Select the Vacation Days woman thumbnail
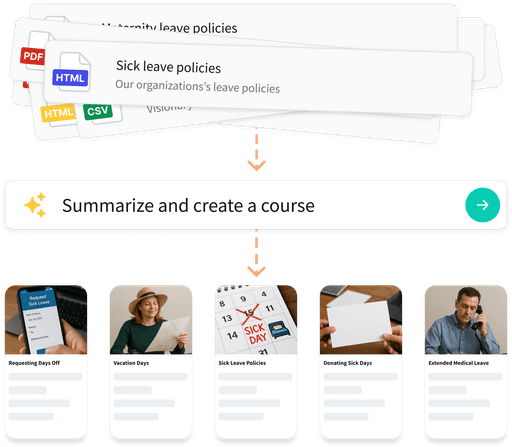 point(151,319)
